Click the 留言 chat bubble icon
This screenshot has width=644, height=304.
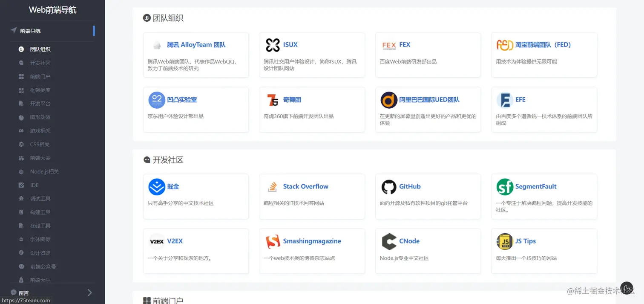pyautogui.click(x=14, y=292)
